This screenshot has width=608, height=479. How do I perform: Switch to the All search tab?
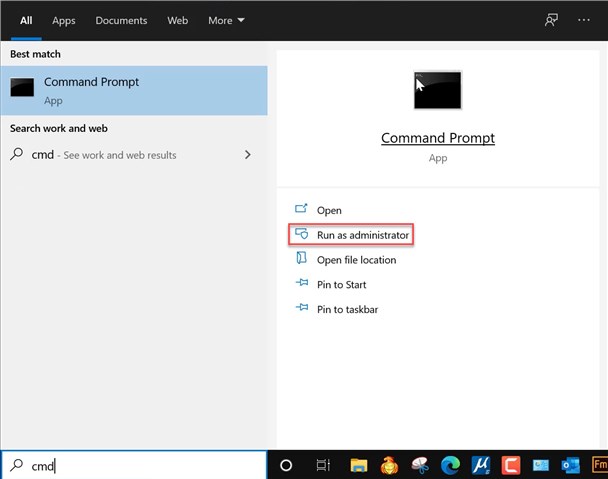(x=26, y=21)
